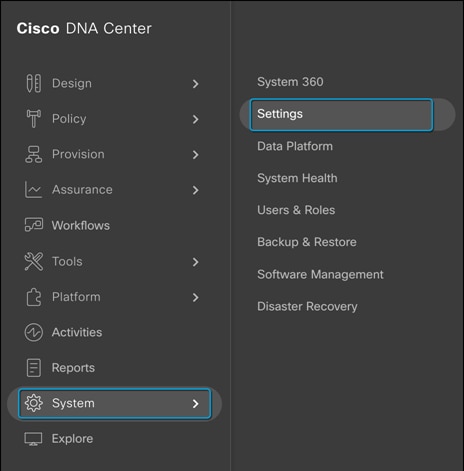Click the Reports document icon

[34, 368]
